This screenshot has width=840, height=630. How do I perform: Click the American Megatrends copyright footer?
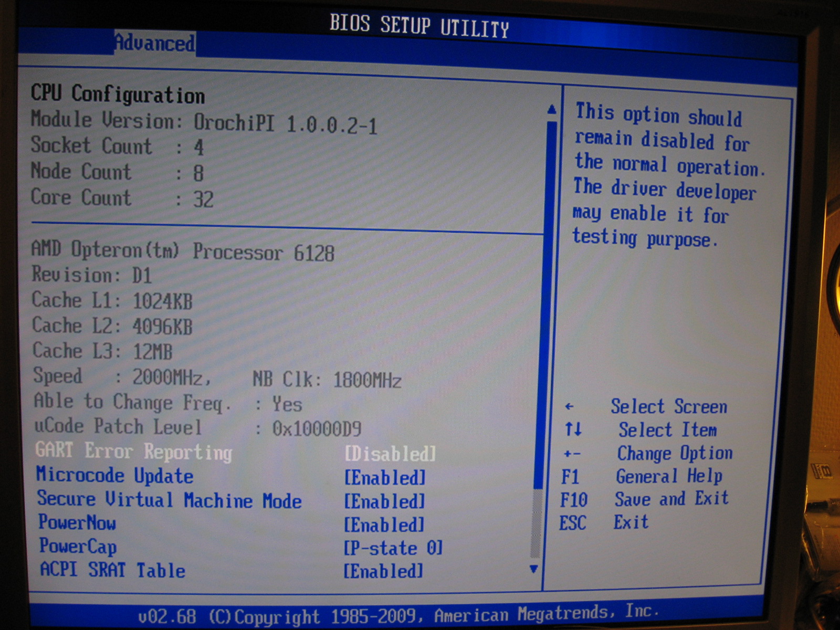pos(398,615)
